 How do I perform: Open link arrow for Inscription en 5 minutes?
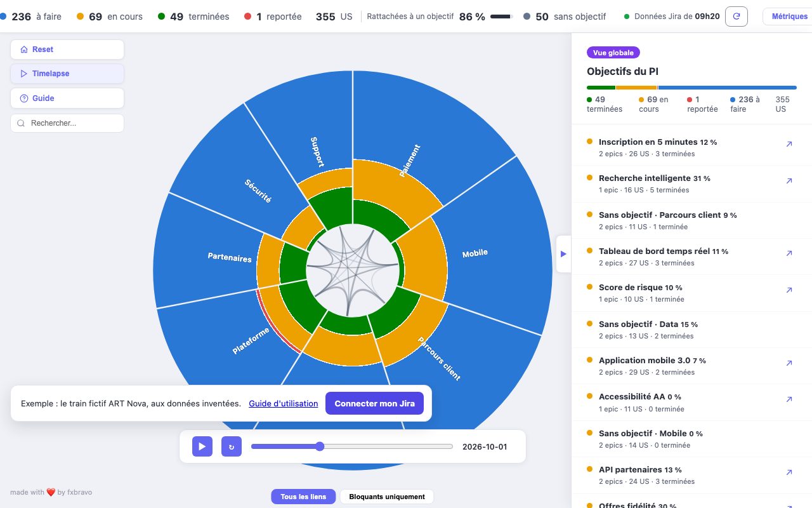coord(789,144)
